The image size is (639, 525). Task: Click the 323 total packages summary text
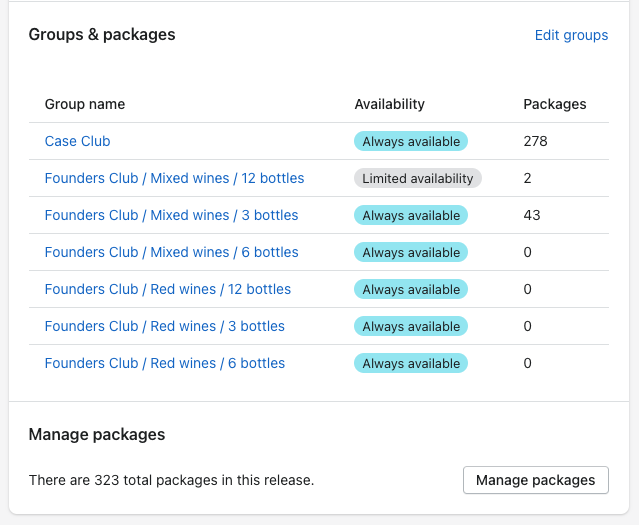pyautogui.click(x=171, y=480)
